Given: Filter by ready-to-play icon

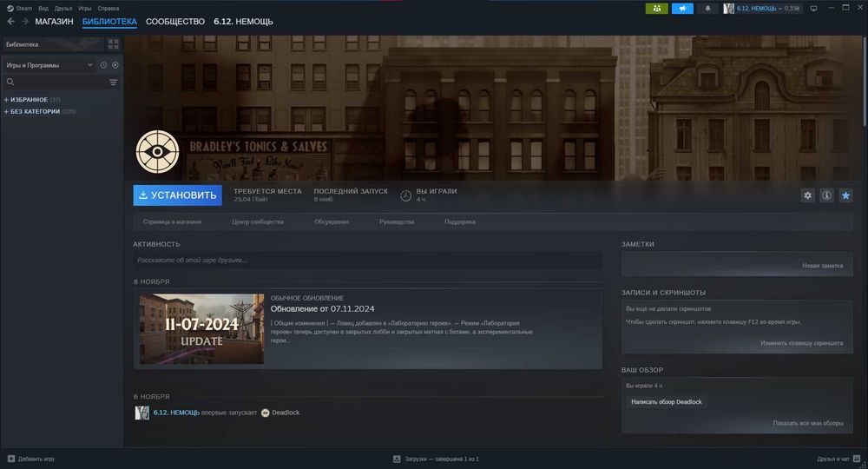Looking at the screenshot, I should [x=115, y=65].
